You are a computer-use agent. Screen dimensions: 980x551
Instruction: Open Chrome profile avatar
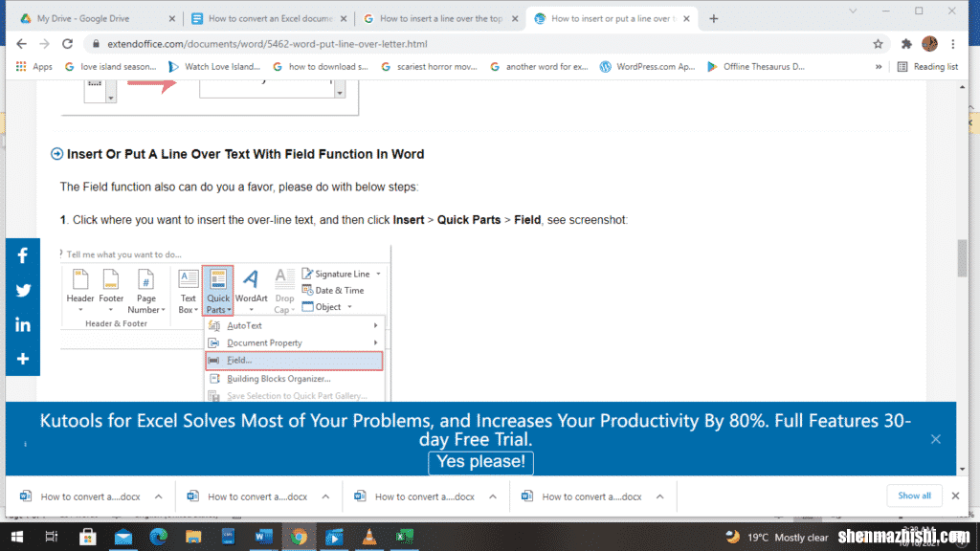[929, 44]
